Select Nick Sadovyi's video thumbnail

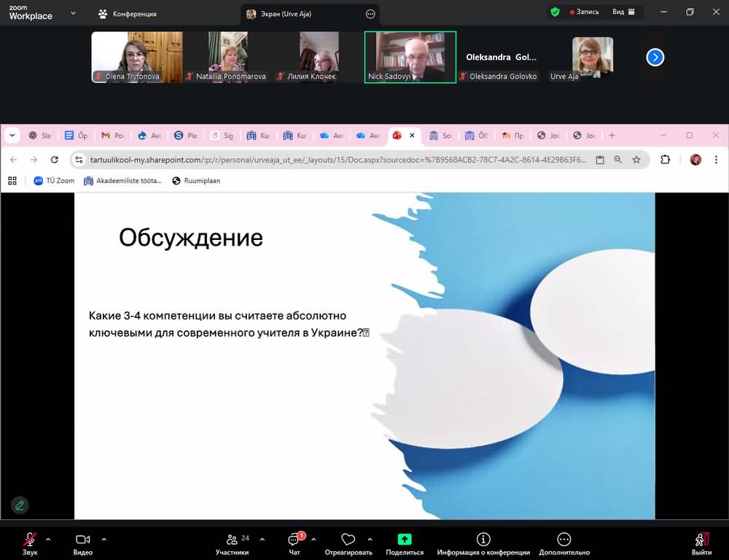coord(410,57)
